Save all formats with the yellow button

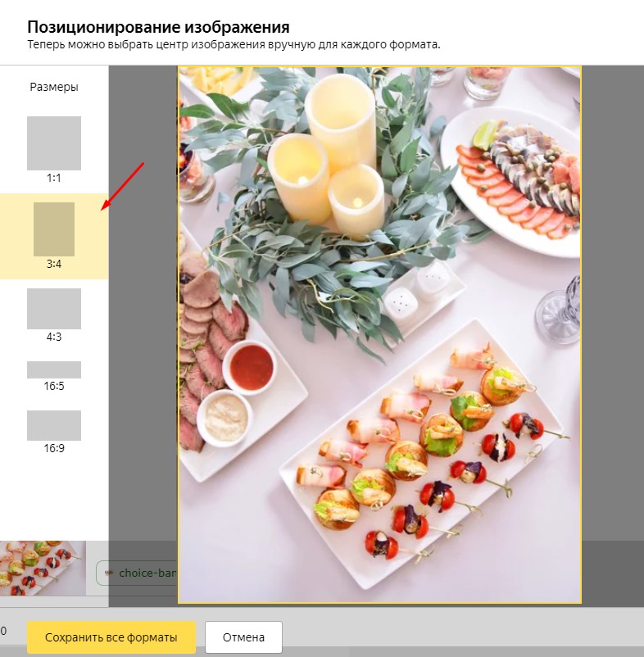pyautogui.click(x=111, y=637)
